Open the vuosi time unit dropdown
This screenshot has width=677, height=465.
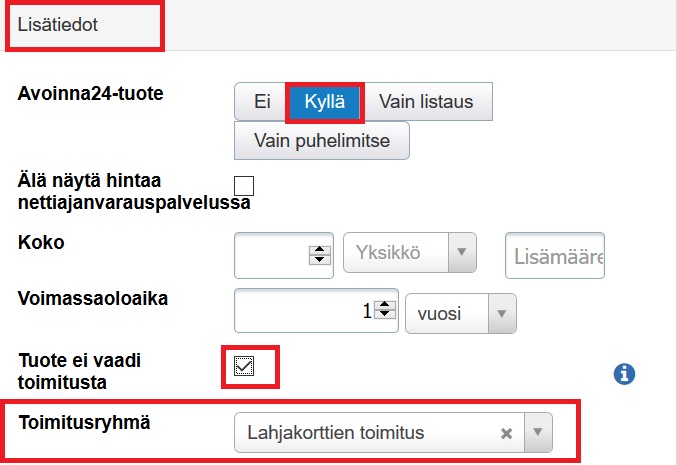tap(460, 313)
